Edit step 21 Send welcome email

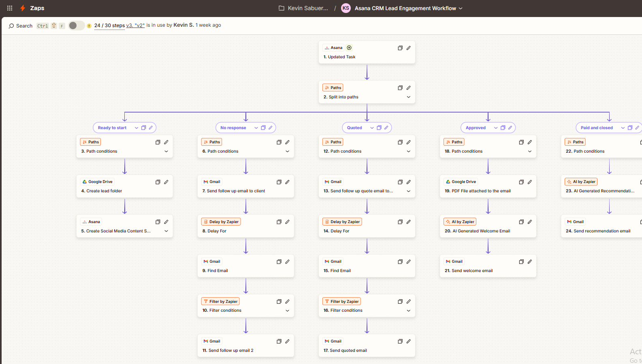[530, 262]
